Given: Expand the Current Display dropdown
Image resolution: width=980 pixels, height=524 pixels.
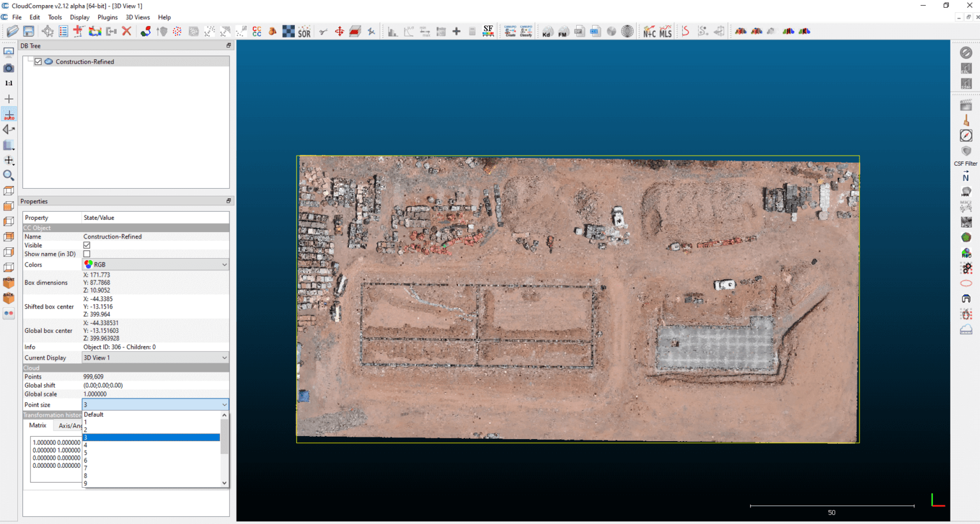Looking at the screenshot, I should click(x=155, y=358).
